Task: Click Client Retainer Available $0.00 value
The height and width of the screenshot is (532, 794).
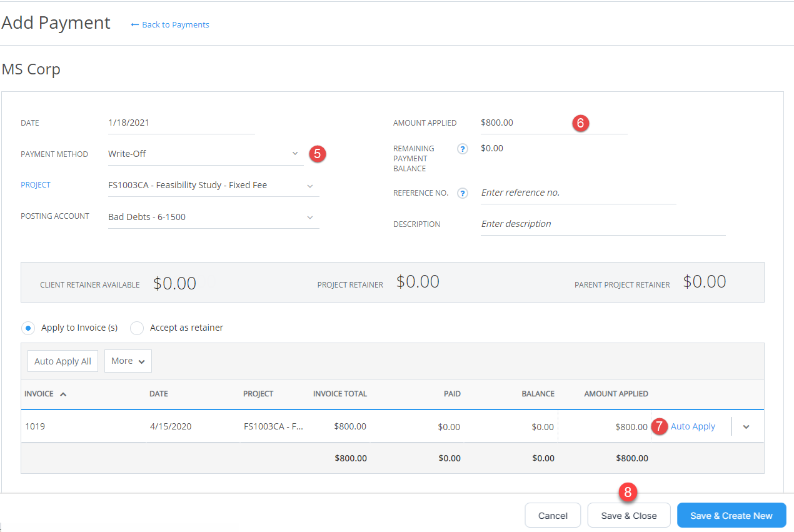Action: (x=175, y=284)
